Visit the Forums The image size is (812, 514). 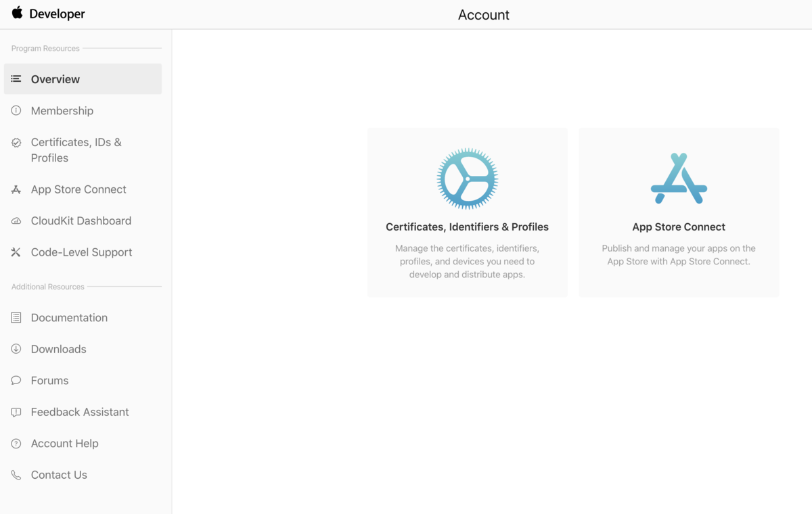tap(49, 381)
